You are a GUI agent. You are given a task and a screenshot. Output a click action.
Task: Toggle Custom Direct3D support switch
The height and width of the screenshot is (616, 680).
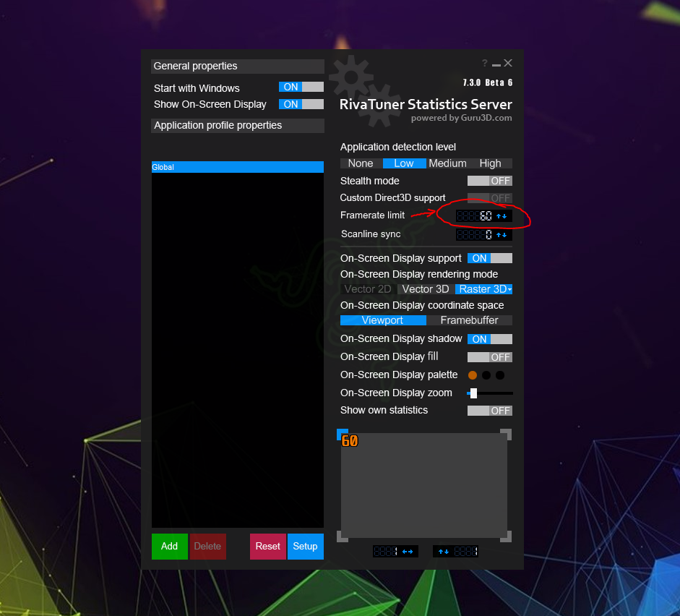(x=490, y=198)
